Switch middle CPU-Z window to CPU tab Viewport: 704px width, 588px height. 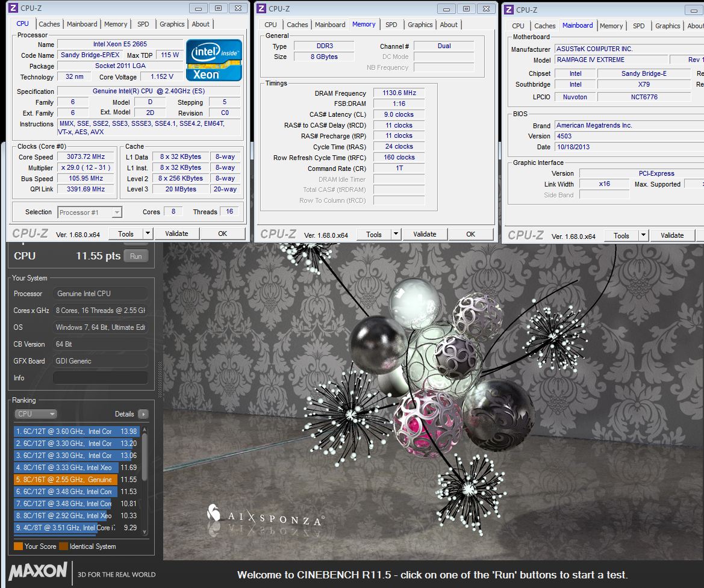[270, 25]
